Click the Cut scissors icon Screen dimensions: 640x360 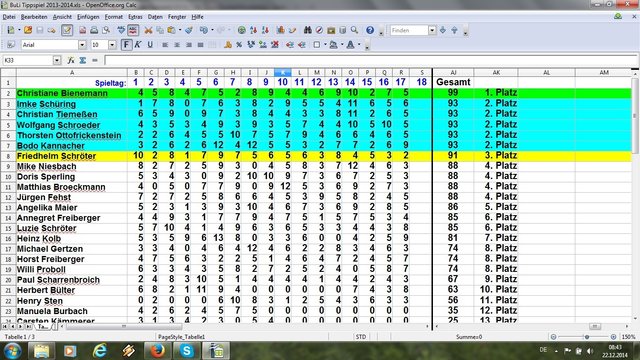(148, 30)
